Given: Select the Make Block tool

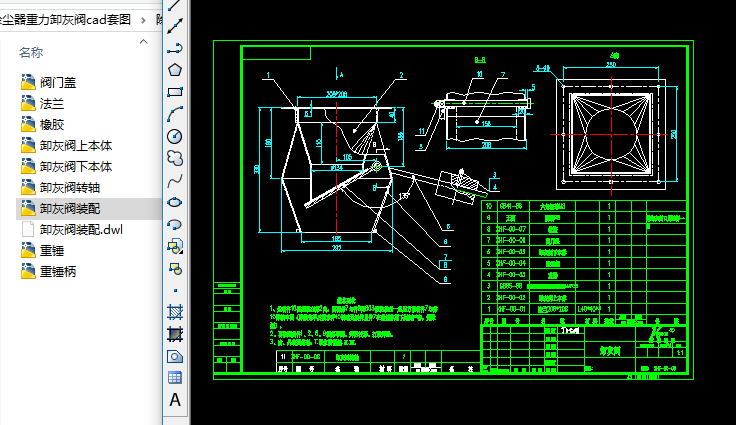Looking at the screenshot, I should click(175, 269).
